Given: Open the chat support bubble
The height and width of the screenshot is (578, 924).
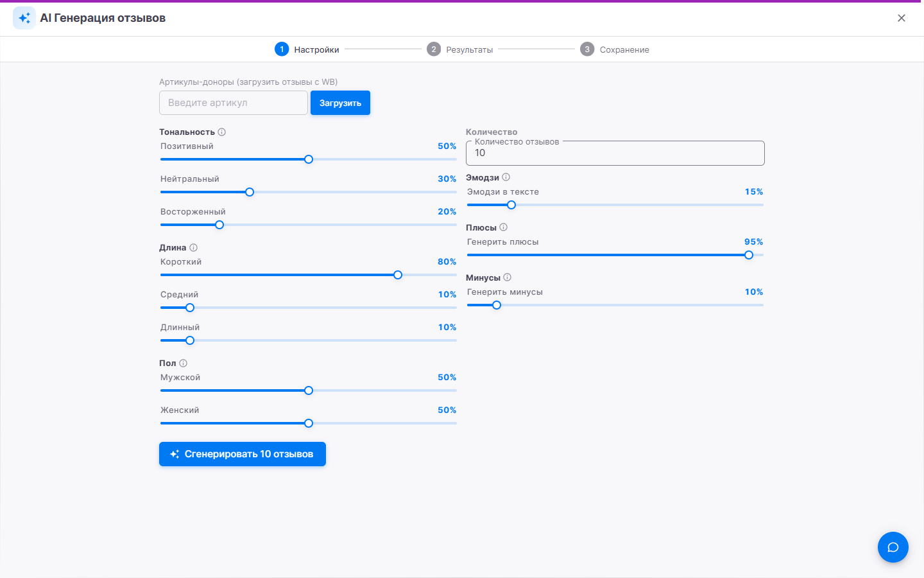Looking at the screenshot, I should [893, 547].
